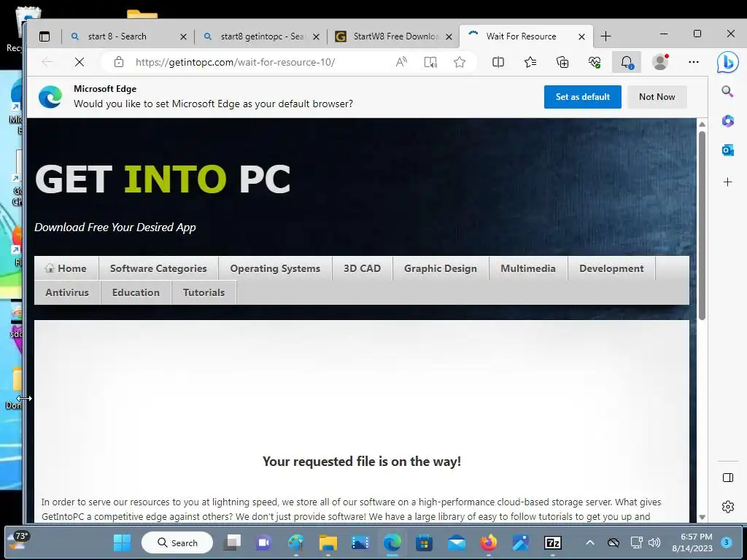
Task: Open 7-Zip from taskbar
Action: point(553,542)
